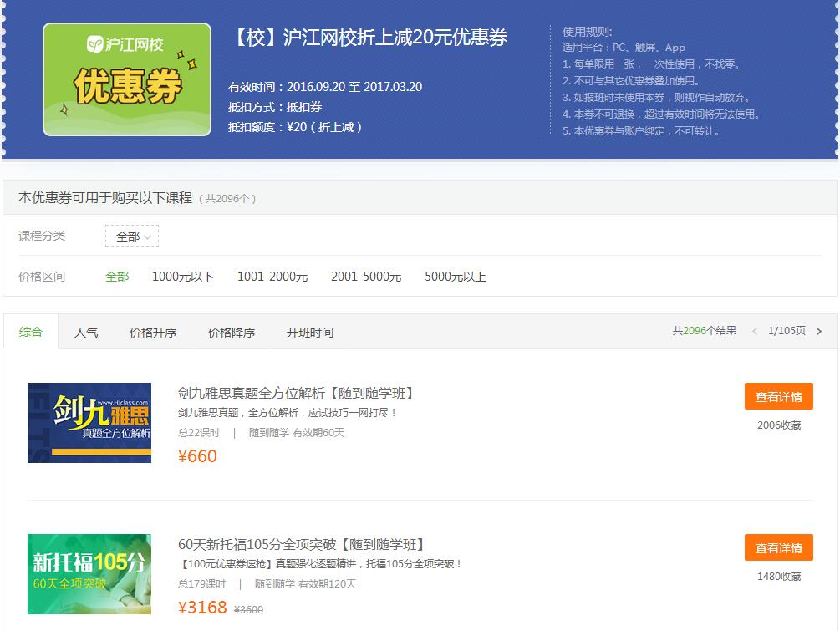
Task: Click the 价格区间 label
Action: [42, 277]
